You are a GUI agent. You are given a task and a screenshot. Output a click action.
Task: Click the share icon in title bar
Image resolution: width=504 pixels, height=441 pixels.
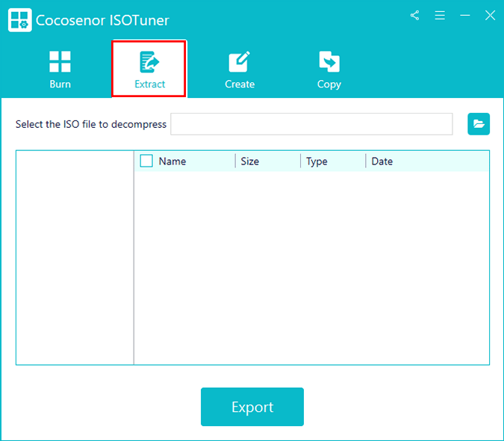coord(414,16)
